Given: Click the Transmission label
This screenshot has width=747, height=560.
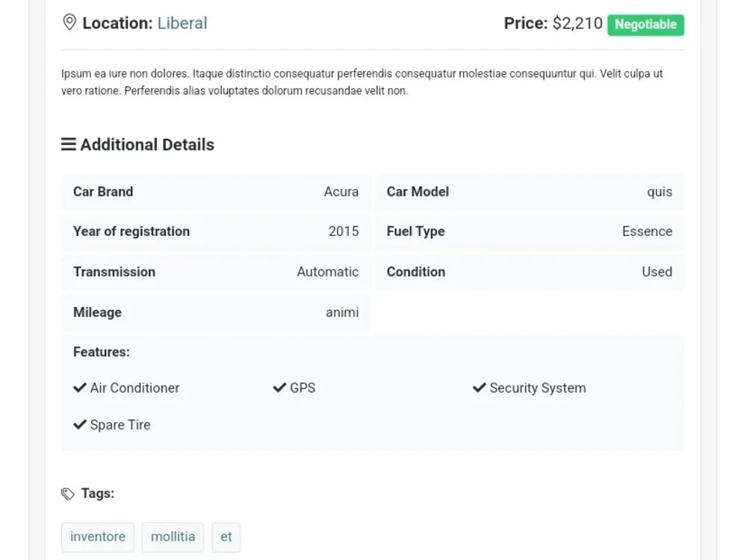Looking at the screenshot, I should 114,272.
